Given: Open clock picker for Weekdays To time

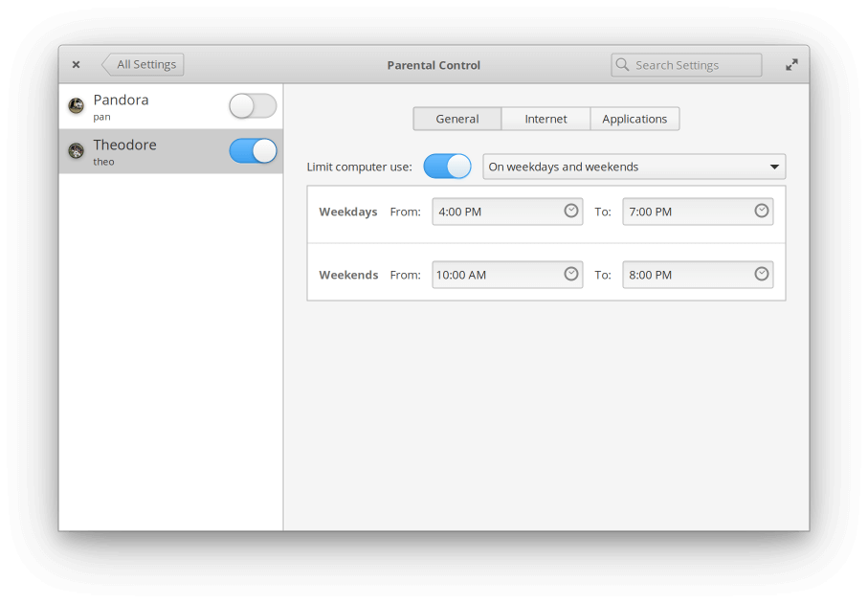Looking at the screenshot, I should 762,211.
